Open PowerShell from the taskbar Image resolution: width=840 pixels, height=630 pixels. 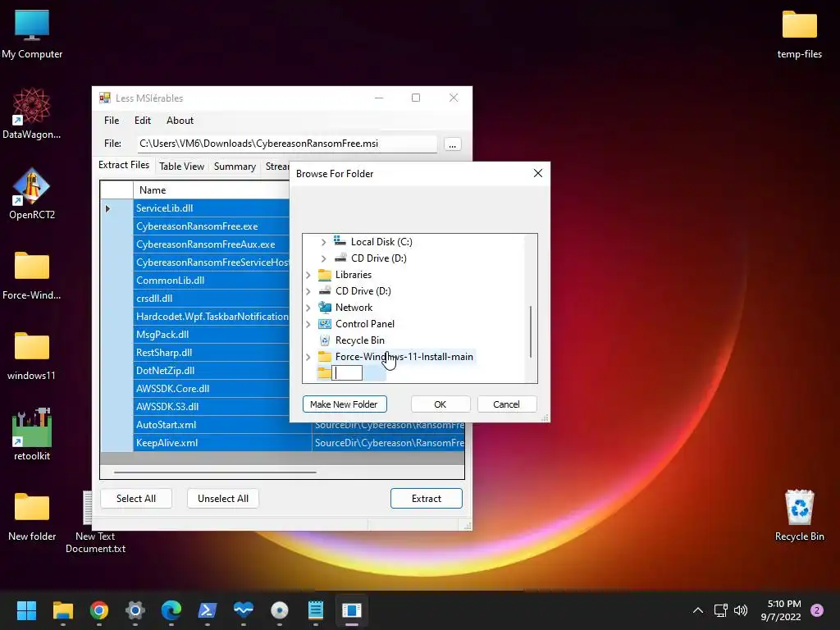pyautogui.click(x=208, y=610)
